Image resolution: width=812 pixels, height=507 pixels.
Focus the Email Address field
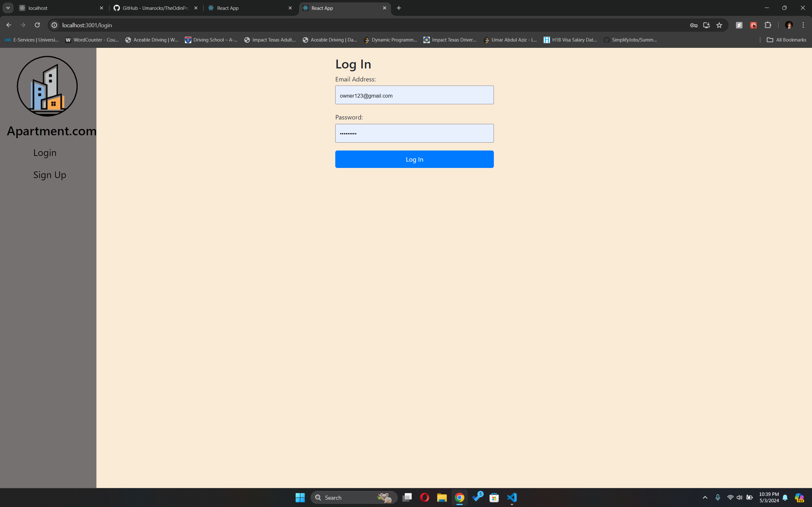pyautogui.click(x=414, y=95)
